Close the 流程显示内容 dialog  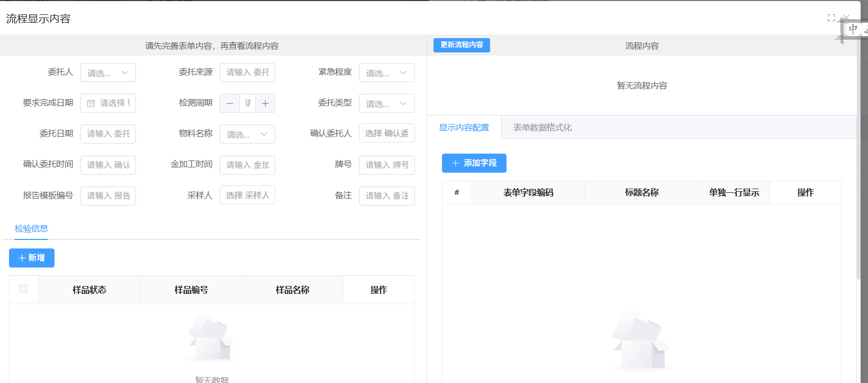[846, 17]
